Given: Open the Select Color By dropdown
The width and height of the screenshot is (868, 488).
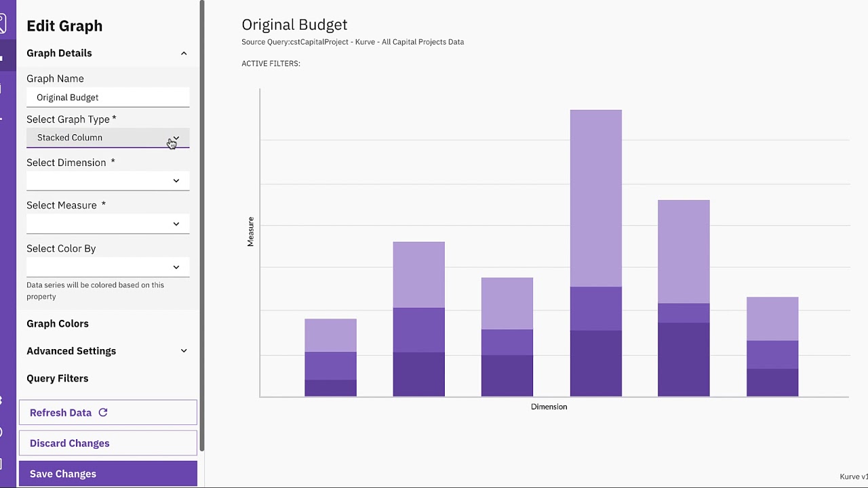Looking at the screenshot, I should [108, 267].
